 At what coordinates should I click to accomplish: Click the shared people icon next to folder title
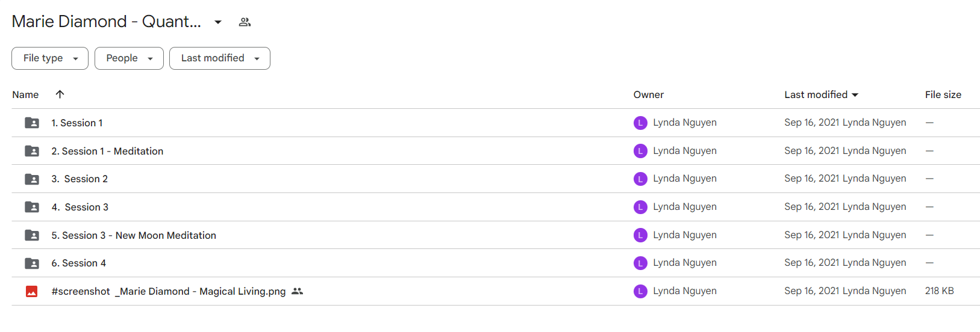tap(245, 22)
